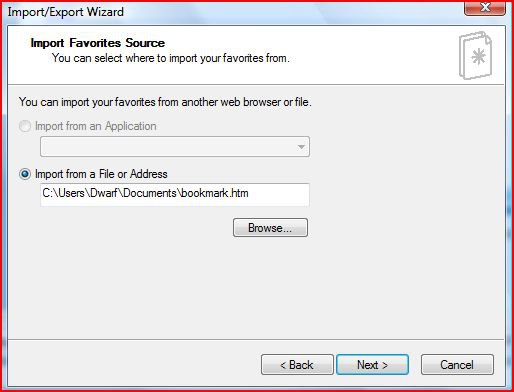Screen dimensions: 514x392
Task: Click the favorites star document icon
Action: [x=476, y=55]
